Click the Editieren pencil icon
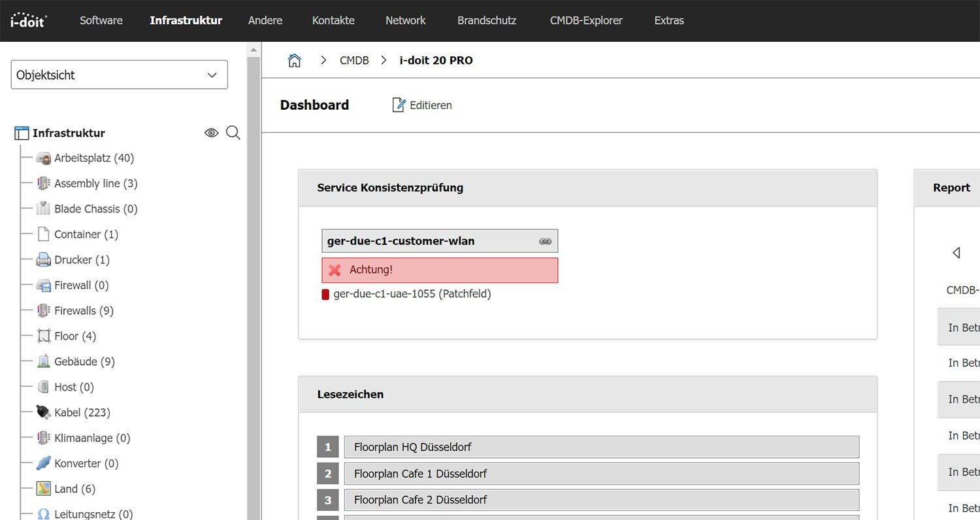The width and height of the screenshot is (980, 520). [399, 105]
